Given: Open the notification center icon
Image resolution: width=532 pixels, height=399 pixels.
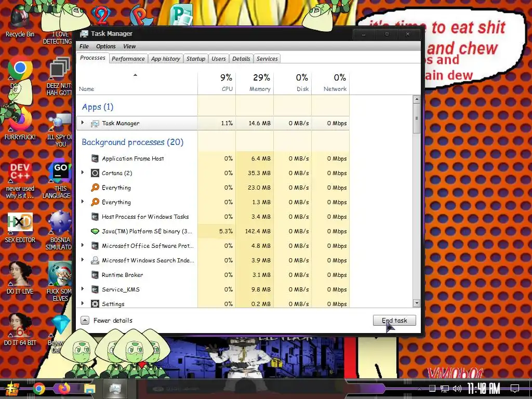Looking at the screenshot, I should click(x=515, y=389).
